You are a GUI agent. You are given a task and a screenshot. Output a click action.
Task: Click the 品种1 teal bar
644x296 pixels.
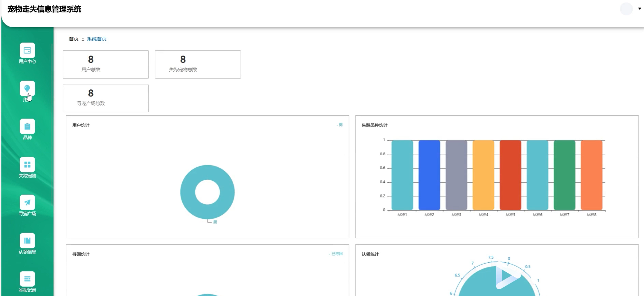pos(402,175)
